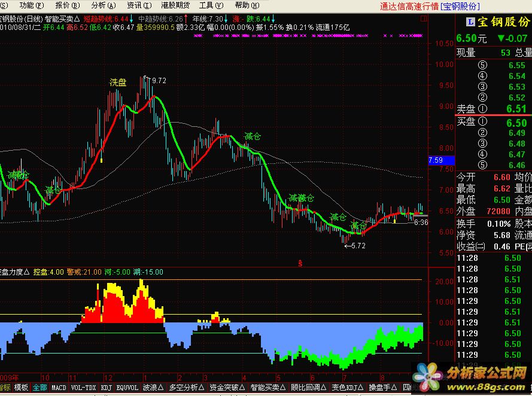Click 现量 value 53

pyautogui.click(x=506, y=53)
